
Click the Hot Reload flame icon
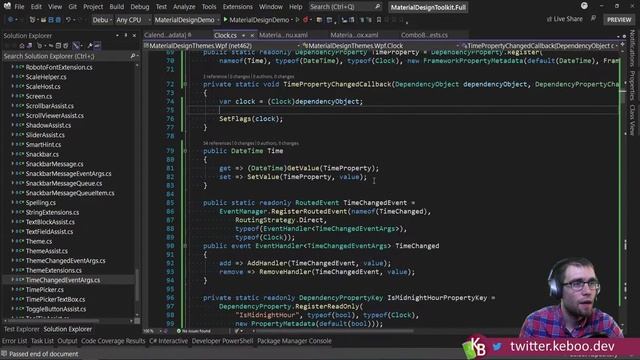(x=305, y=20)
